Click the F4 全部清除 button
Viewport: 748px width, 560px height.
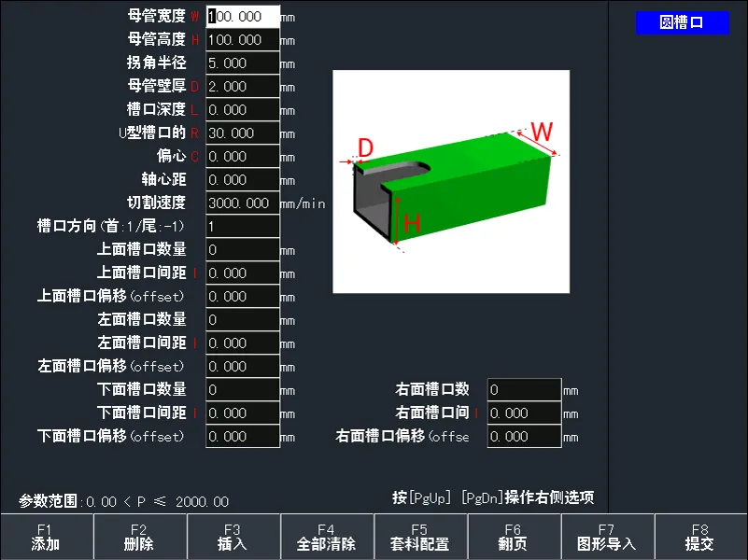coord(327,537)
